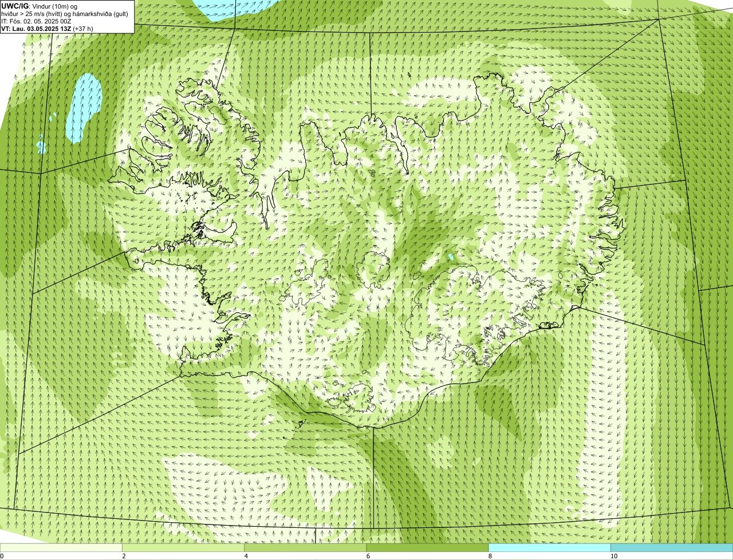The image size is (733, 560).
Task: Click the legend scale label "2"
Action: tap(124, 556)
